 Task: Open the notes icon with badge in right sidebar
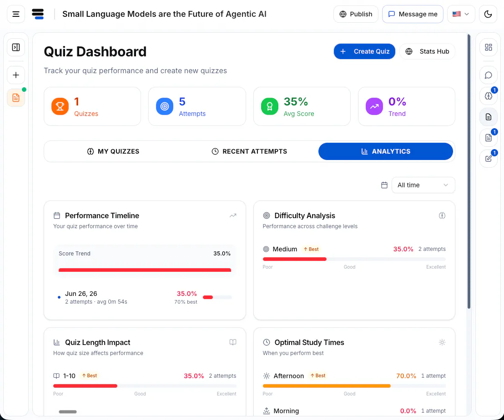(x=488, y=138)
